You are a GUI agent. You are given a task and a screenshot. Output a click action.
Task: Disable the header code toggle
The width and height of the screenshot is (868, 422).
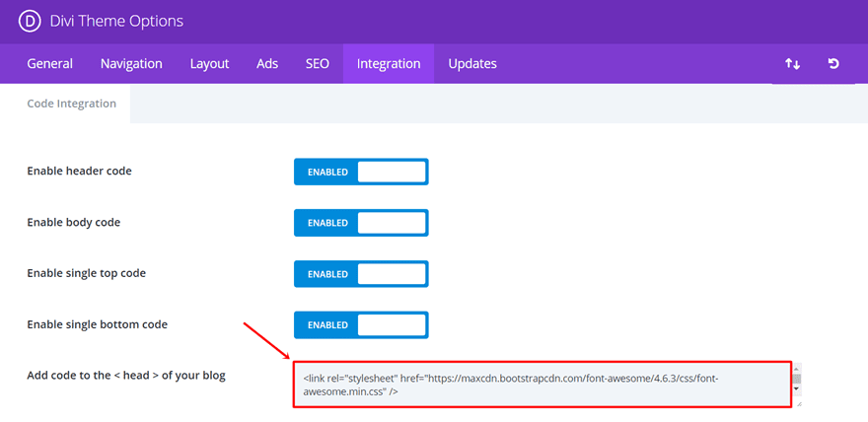(x=361, y=172)
